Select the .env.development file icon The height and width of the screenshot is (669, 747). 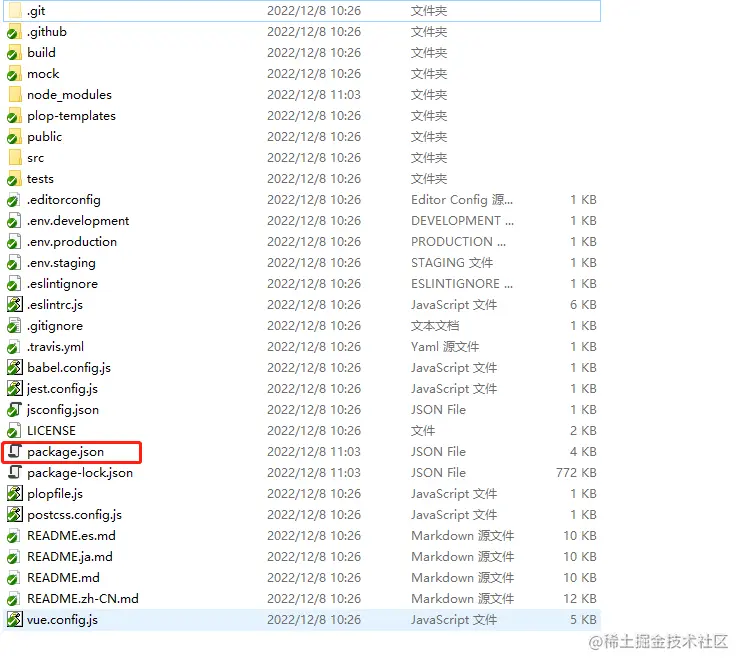(x=14, y=221)
